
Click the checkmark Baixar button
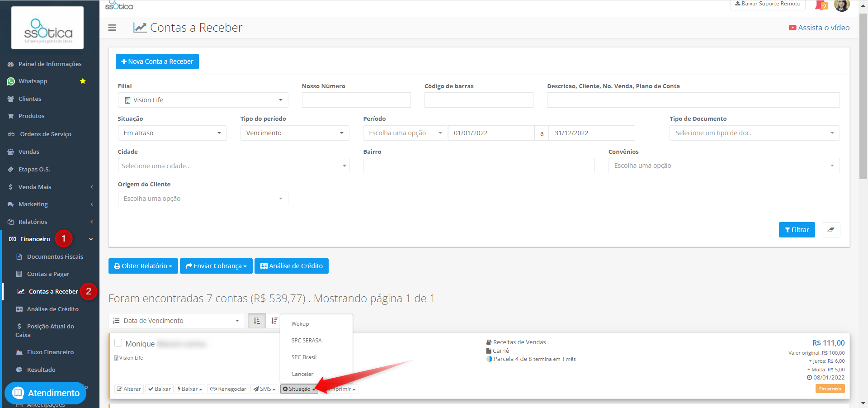[160, 389]
